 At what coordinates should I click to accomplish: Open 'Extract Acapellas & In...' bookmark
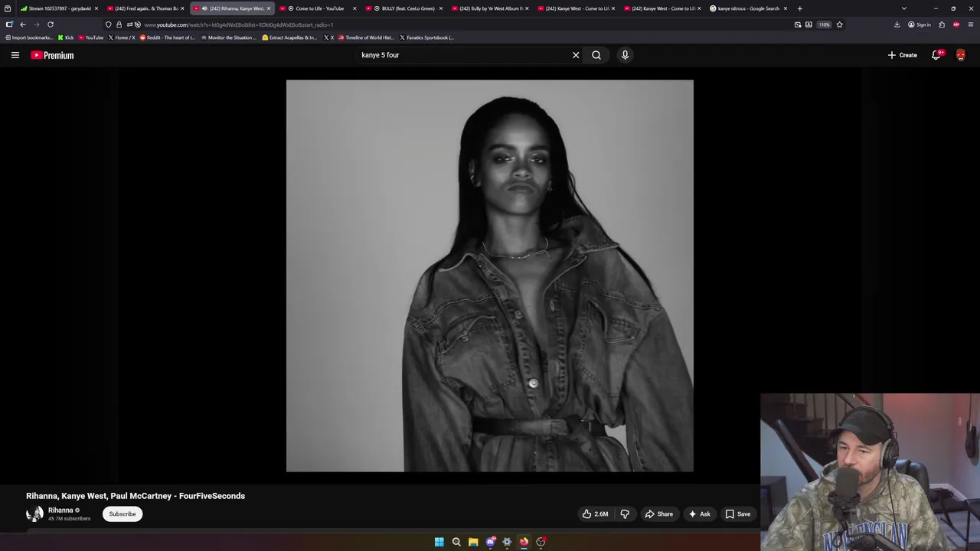289,37
